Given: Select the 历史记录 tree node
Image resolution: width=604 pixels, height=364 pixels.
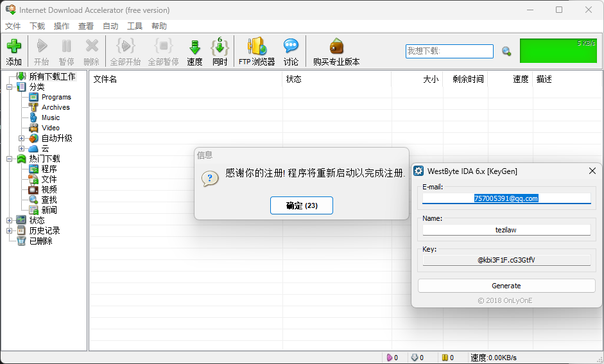Looking at the screenshot, I should [x=45, y=230].
